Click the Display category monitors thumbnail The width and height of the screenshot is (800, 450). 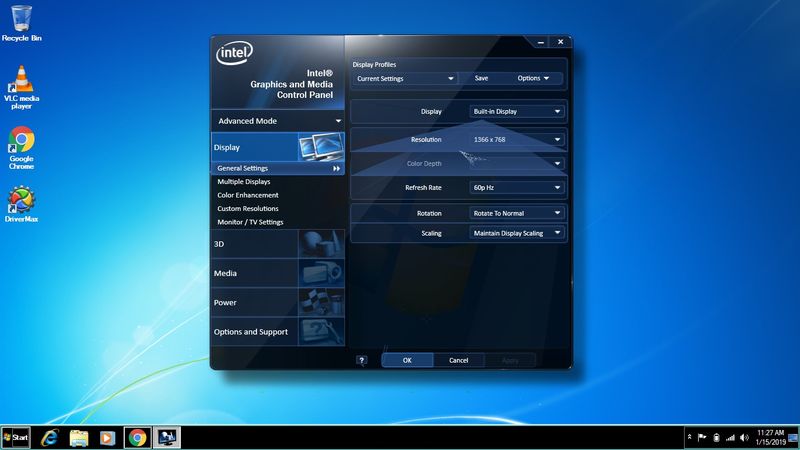tap(321, 147)
